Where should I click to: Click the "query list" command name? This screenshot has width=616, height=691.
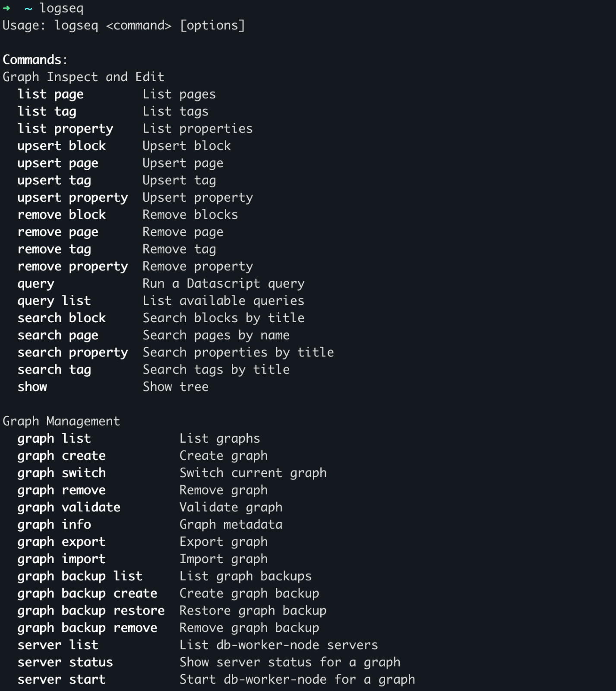click(x=54, y=301)
